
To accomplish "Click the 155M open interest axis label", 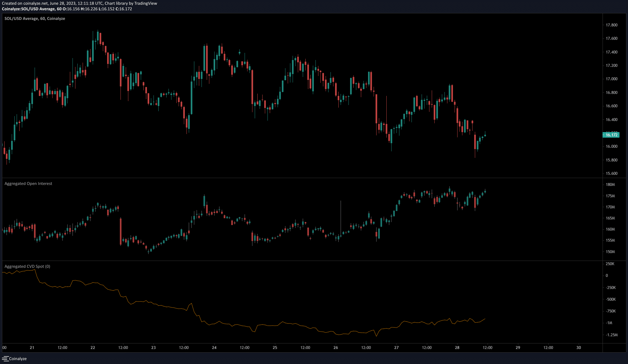I will click(x=610, y=240).
